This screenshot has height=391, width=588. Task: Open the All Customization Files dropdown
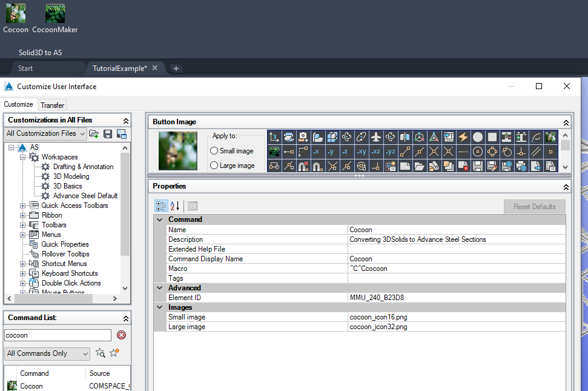(x=45, y=133)
